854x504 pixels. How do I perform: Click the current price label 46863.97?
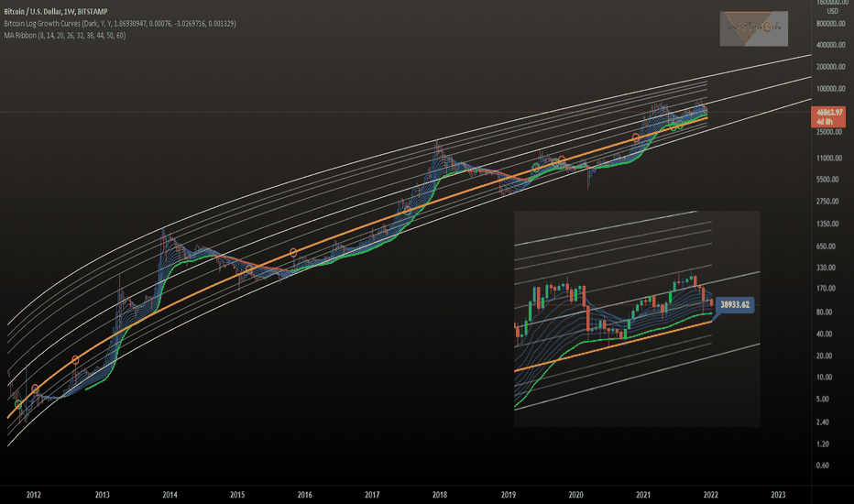click(829, 112)
